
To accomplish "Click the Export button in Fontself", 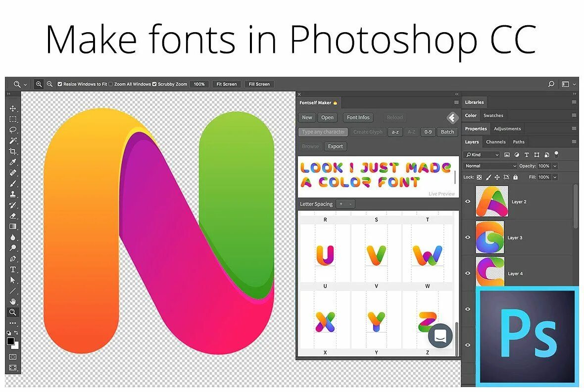I will pos(335,147).
